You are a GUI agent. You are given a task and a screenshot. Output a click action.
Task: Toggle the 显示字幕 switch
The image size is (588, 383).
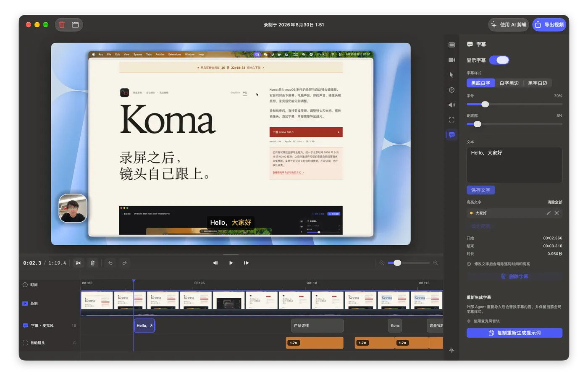[499, 60]
